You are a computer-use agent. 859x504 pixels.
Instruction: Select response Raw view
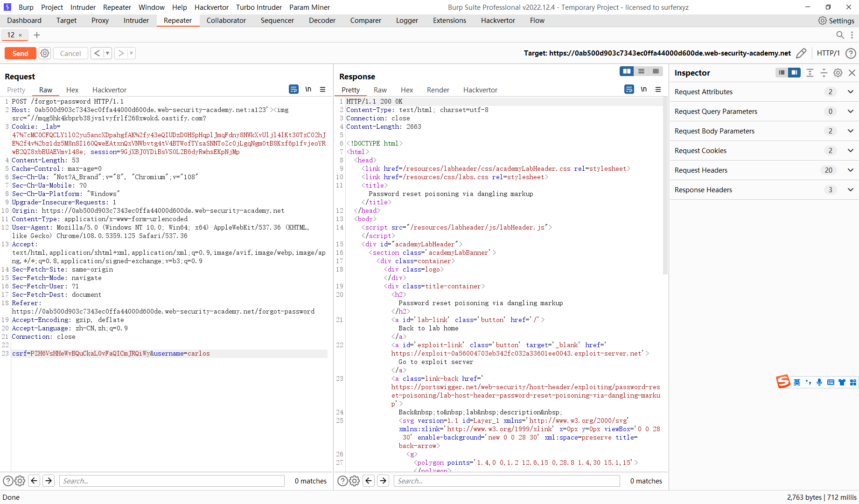[x=380, y=90]
